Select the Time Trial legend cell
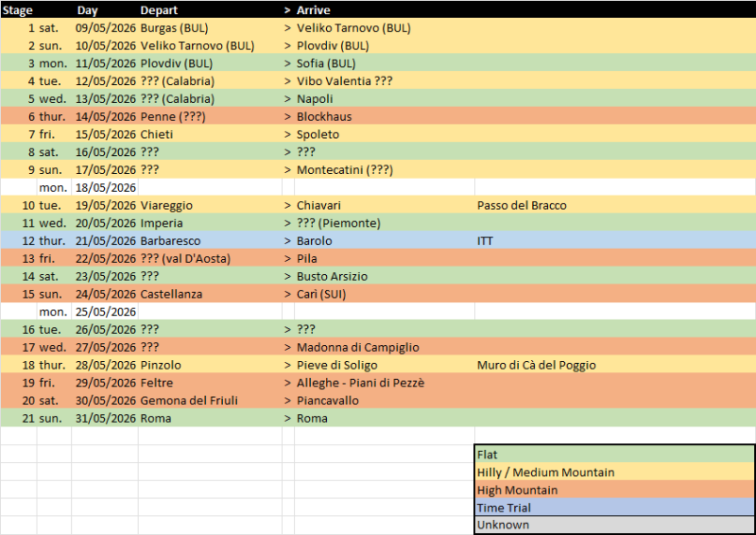The height and width of the screenshot is (535, 756). (x=613, y=508)
